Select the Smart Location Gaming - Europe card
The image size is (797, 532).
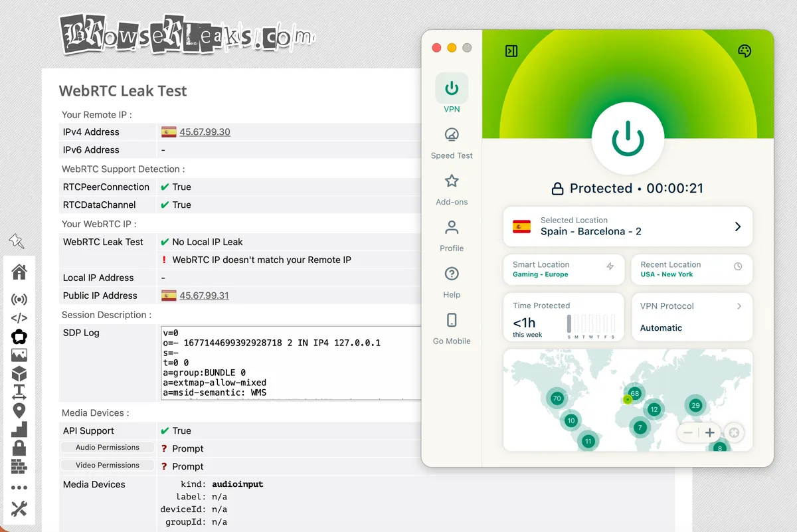click(x=564, y=269)
